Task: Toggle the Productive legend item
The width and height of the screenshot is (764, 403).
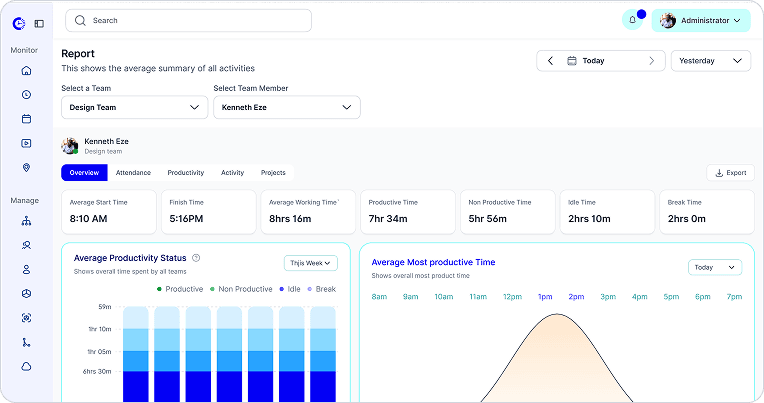Action: point(180,289)
